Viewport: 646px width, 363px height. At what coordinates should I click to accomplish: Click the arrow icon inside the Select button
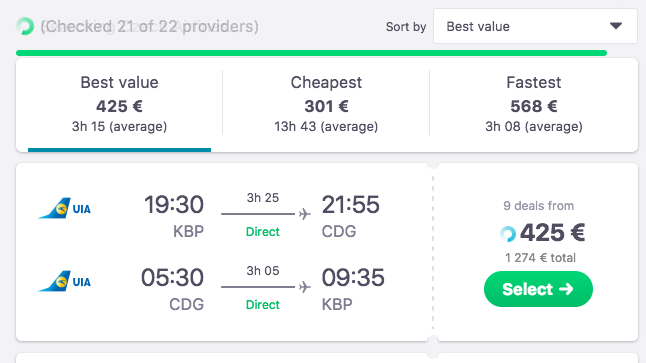click(x=566, y=289)
